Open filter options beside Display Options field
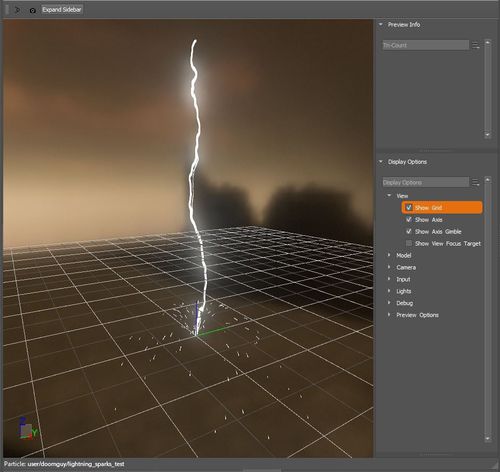This screenshot has width=500, height=472. coord(476,183)
